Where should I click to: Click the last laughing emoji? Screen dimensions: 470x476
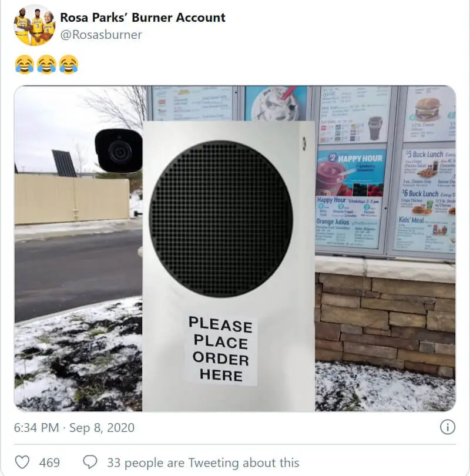pos(69,65)
